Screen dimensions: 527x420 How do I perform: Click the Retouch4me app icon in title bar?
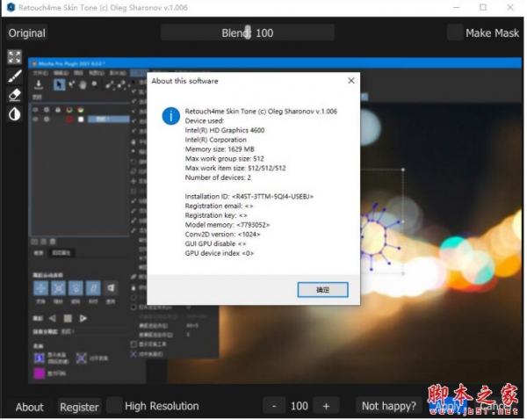[x=11, y=7]
